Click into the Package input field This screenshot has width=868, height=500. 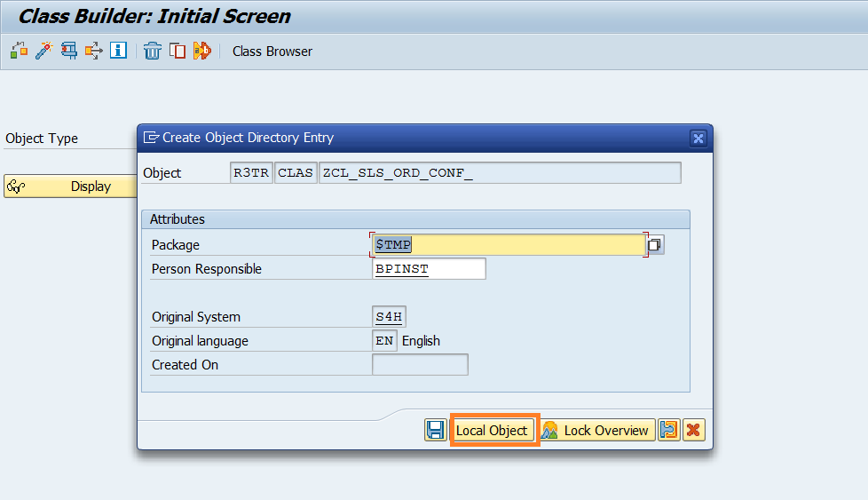[508, 245]
